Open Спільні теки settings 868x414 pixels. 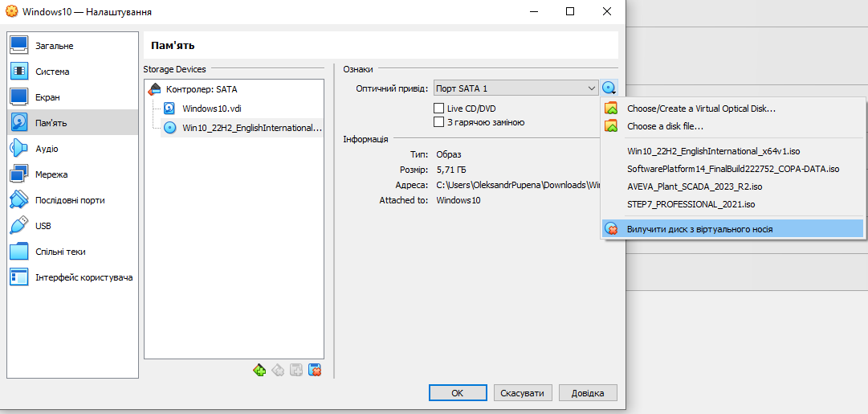[x=72, y=252]
